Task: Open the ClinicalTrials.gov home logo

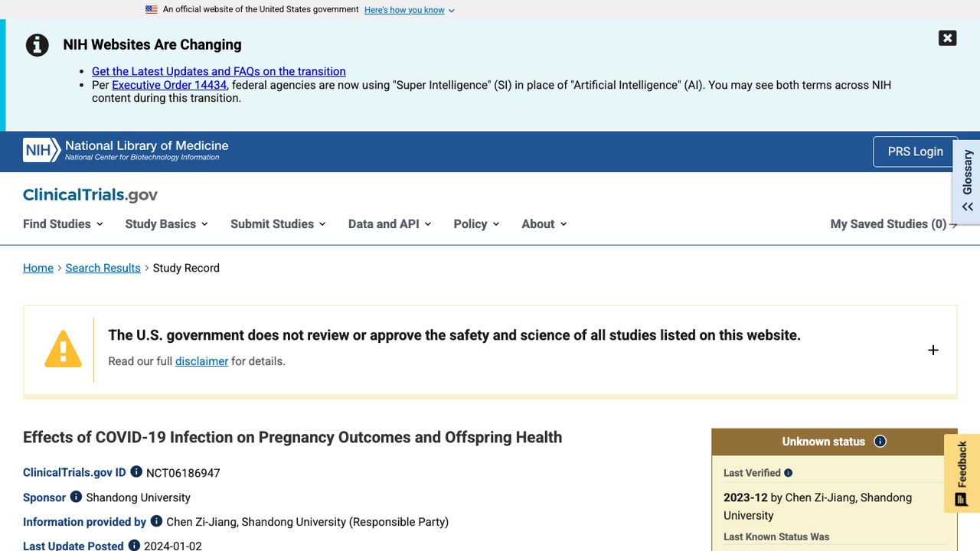Action: [90, 195]
